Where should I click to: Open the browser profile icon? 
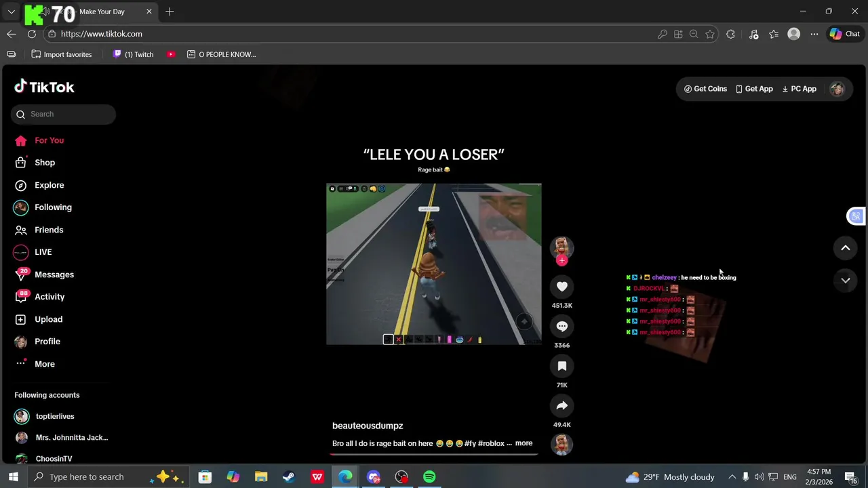[793, 34]
